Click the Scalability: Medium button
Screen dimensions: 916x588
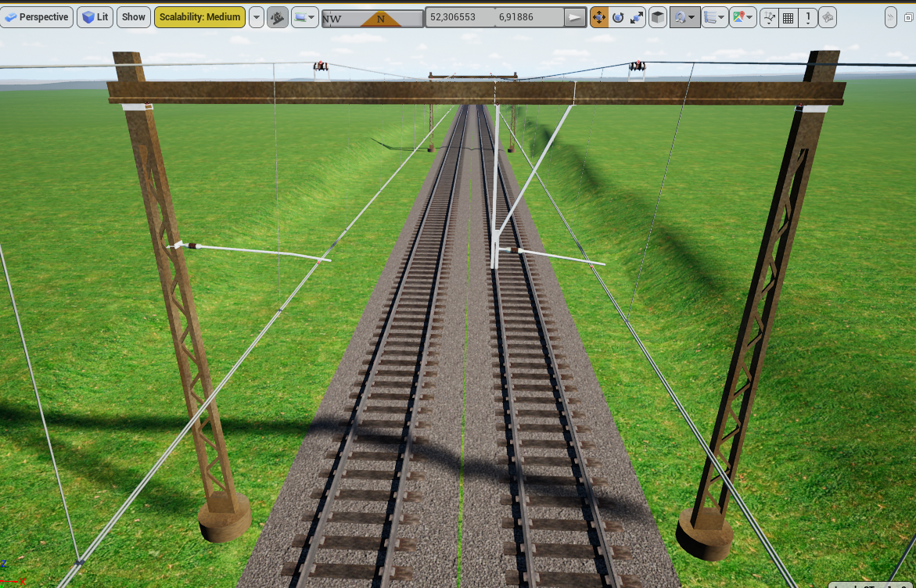tap(199, 17)
